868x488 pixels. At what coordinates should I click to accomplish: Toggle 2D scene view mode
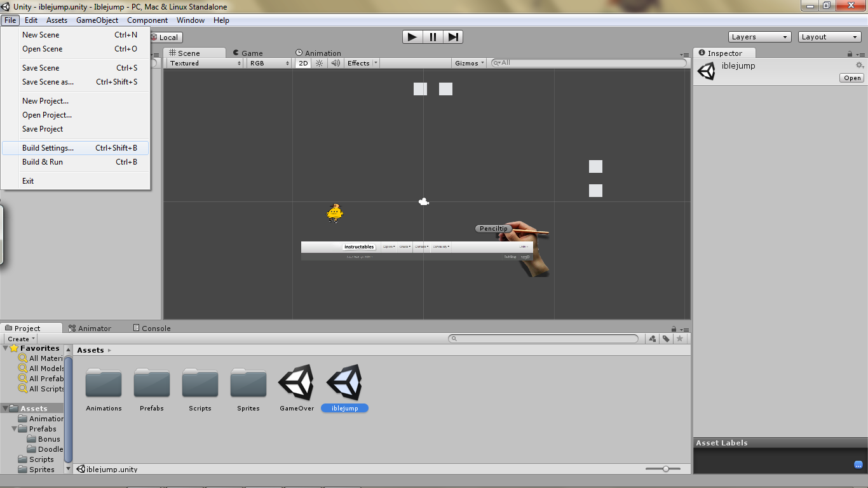tap(303, 63)
